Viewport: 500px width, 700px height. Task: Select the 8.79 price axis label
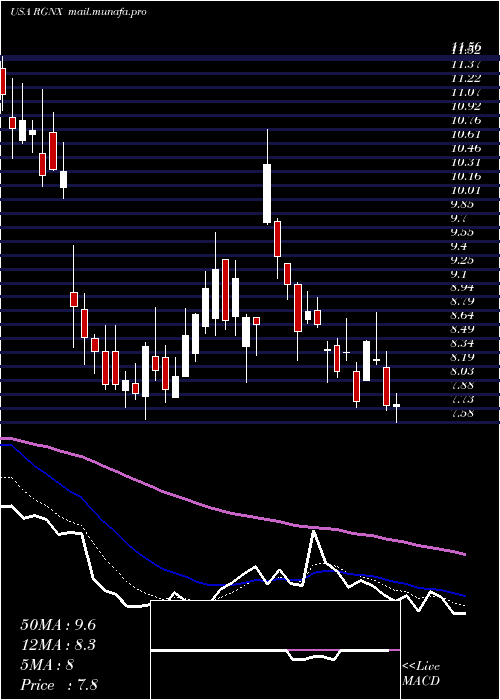coord(463,301)
